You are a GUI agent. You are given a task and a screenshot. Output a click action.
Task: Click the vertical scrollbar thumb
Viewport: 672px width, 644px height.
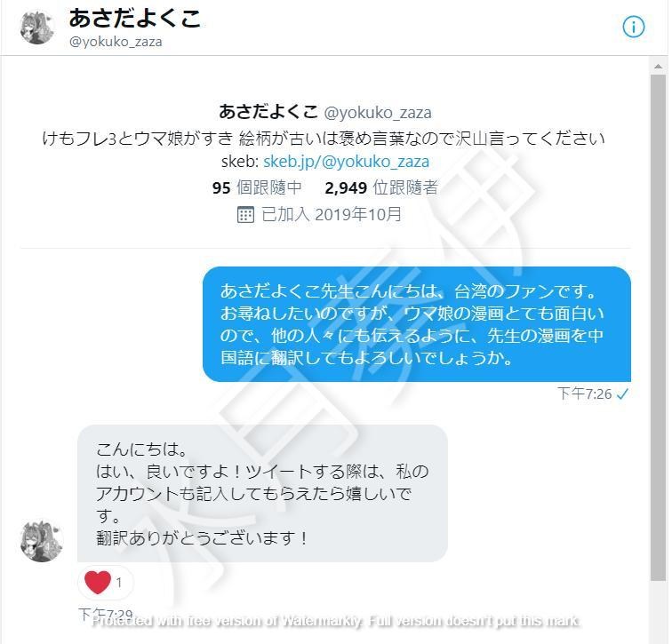pyautogui.click(x=658, y=328)
